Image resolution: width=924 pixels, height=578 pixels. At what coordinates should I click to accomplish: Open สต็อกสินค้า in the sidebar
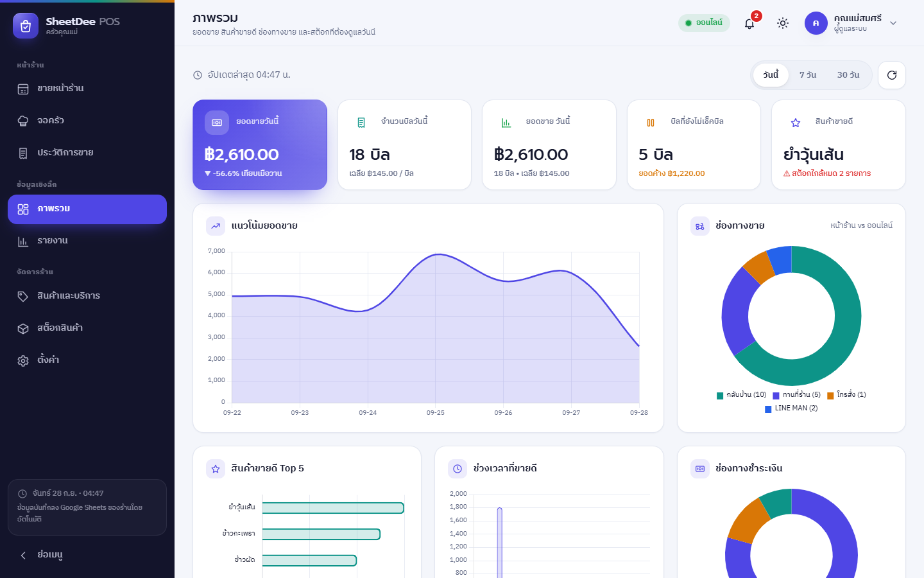coord(87,328)
